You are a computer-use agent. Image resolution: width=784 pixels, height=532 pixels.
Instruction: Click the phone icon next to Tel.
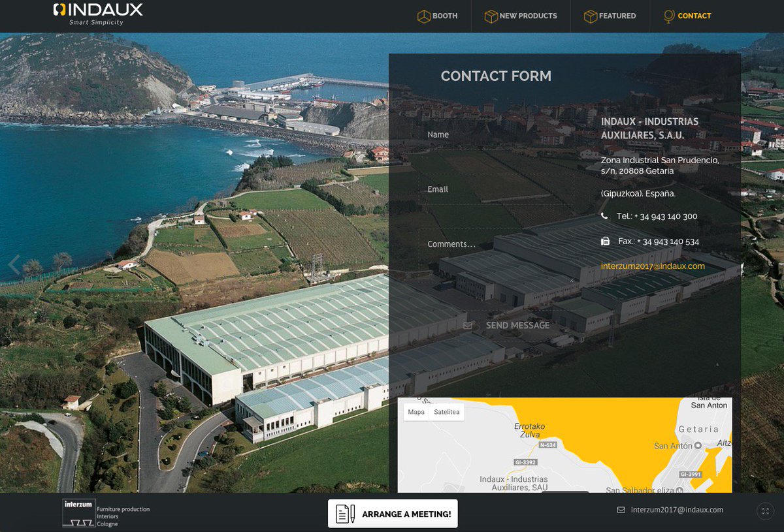604,216
